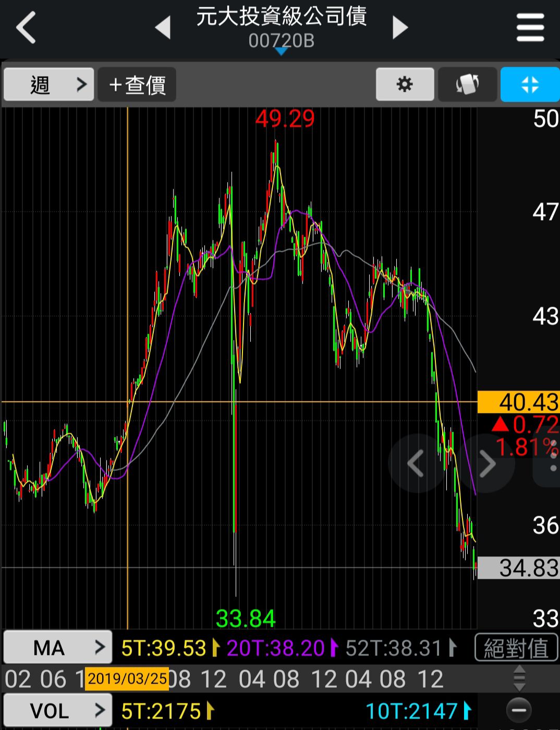Toggle fullscreen collapse blue button
Viewport: 560px width, 730px height.
point(530,84)
